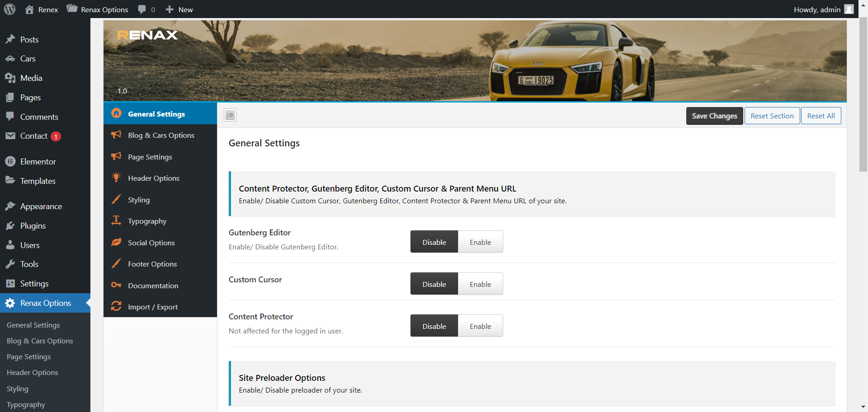
Task: Click the Typography panel icon
Action: click(x=116, y=220)
